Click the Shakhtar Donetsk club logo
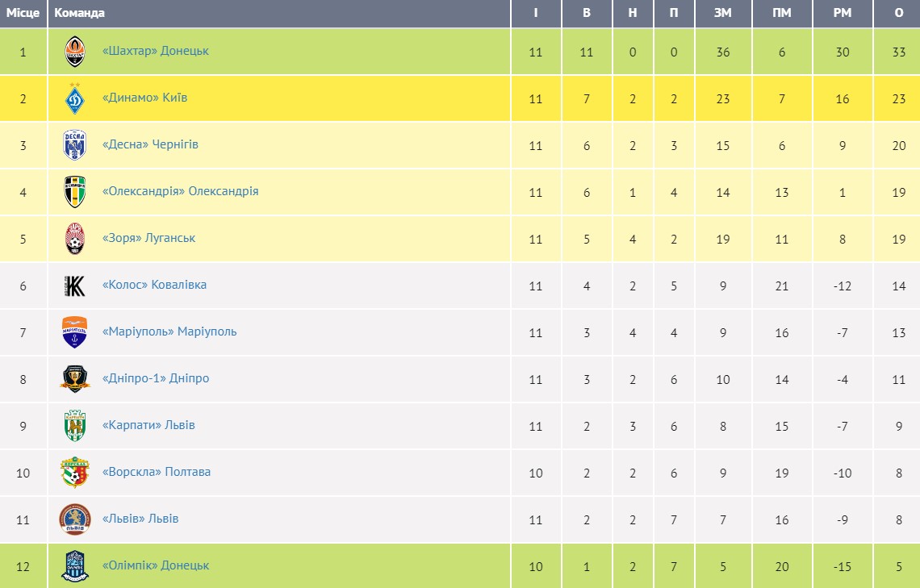The height and width of the screenshot is (588, 920). pyautogui.click(x=75, y=52)
